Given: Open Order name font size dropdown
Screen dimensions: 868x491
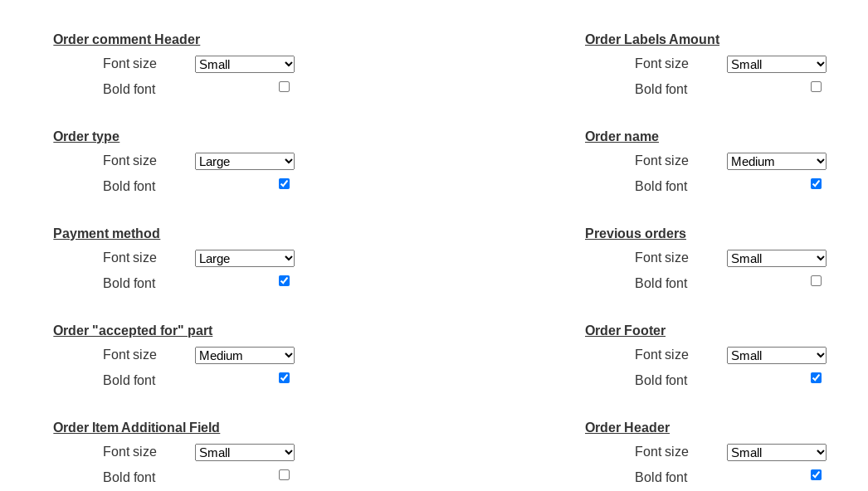Looking at the screenshot, I should [x=777, y=162].
